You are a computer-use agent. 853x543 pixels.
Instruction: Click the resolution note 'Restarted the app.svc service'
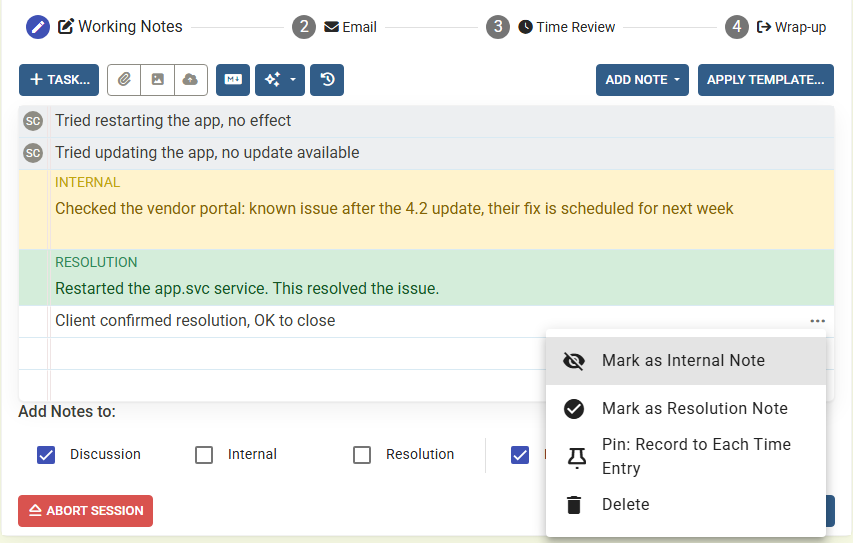[x=247, y=288]
